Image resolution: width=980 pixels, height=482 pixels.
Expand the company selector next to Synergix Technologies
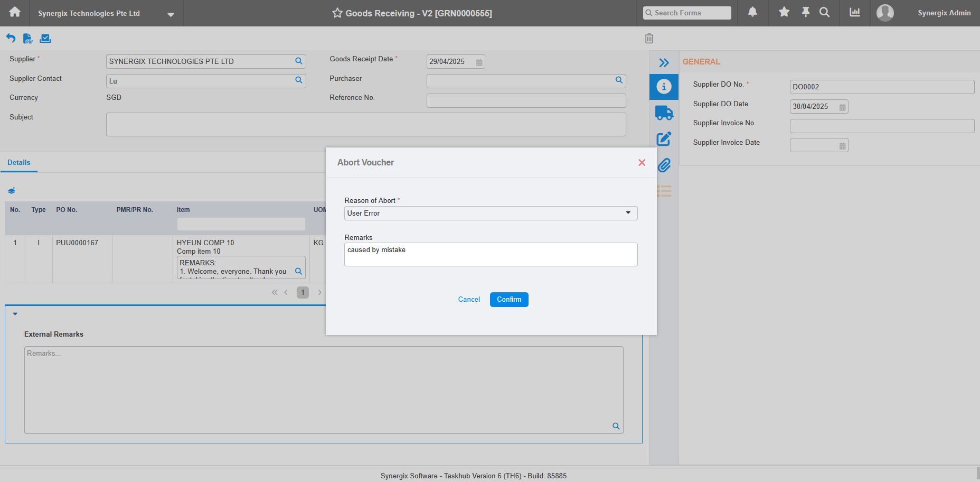click(171, 15)
